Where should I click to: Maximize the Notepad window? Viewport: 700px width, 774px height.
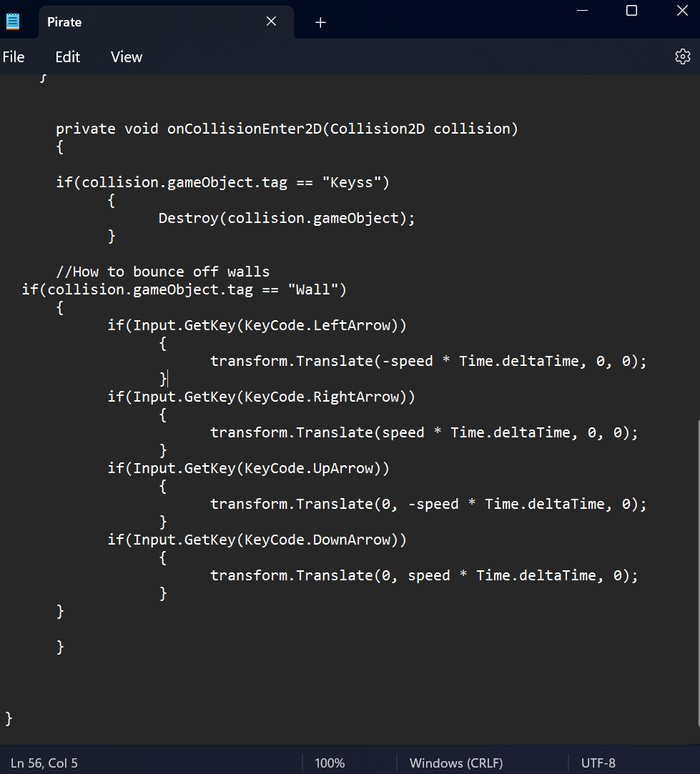(631, 11)
